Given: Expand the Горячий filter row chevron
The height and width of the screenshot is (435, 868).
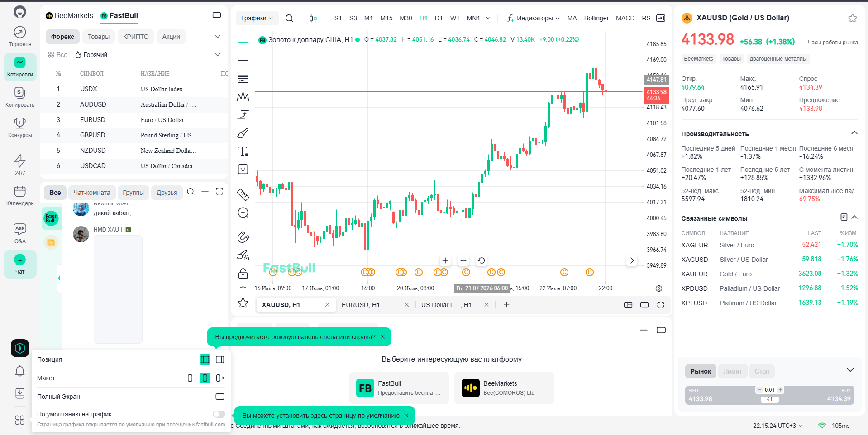Looking at the screenshot, I should [218, 55].
